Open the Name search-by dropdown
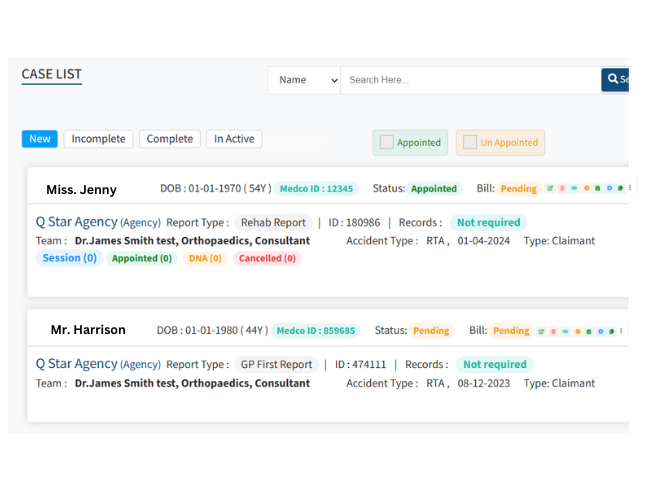Screen dimensions: 650x500 pos(304,80)
